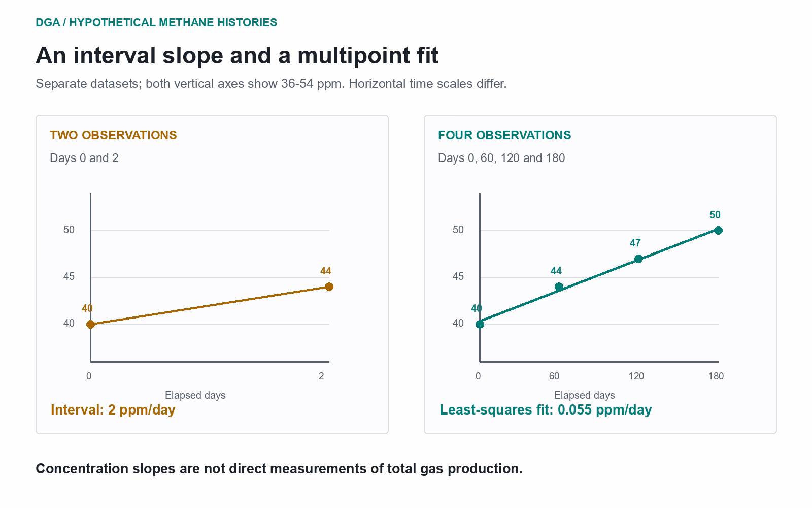Click the y-axis tick '50' in left chart

pyautogui.click(x=69, y=230)
